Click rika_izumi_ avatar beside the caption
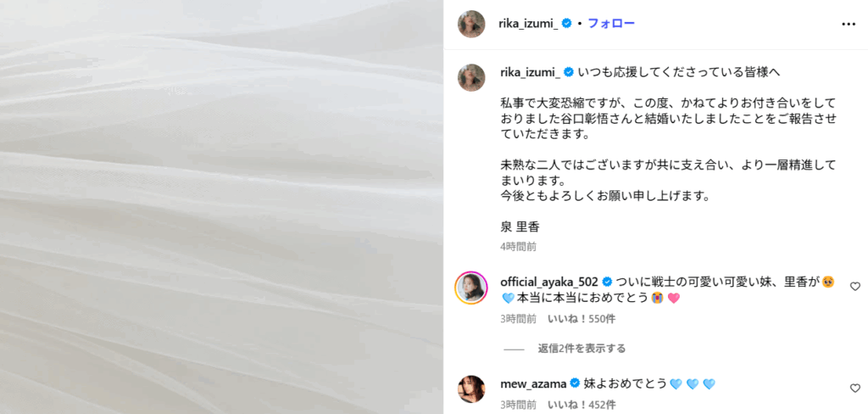 [471, 77]
